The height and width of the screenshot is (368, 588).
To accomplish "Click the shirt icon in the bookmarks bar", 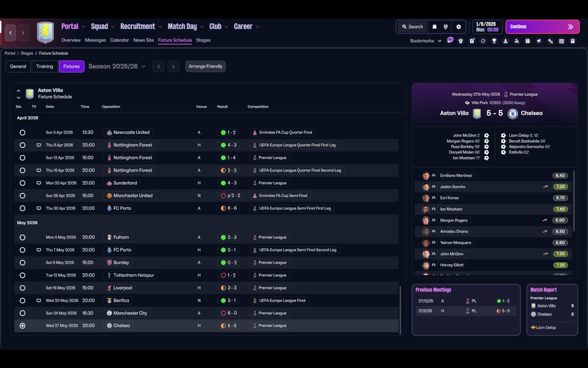I will pos(461,41).
